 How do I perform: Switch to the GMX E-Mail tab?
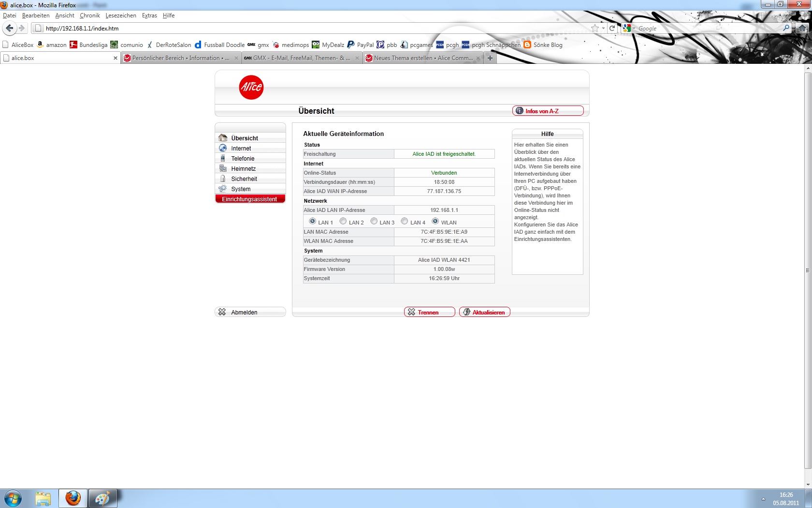[x=301, y=58]
